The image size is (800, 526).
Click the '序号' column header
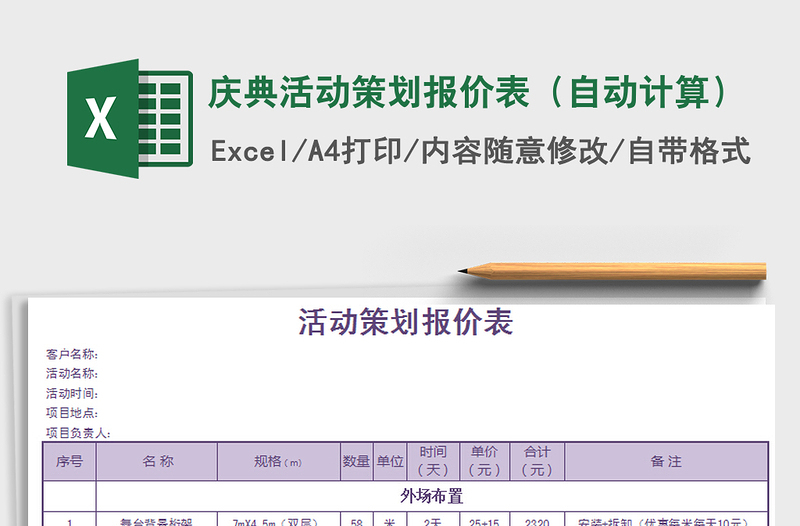[69, 462]
